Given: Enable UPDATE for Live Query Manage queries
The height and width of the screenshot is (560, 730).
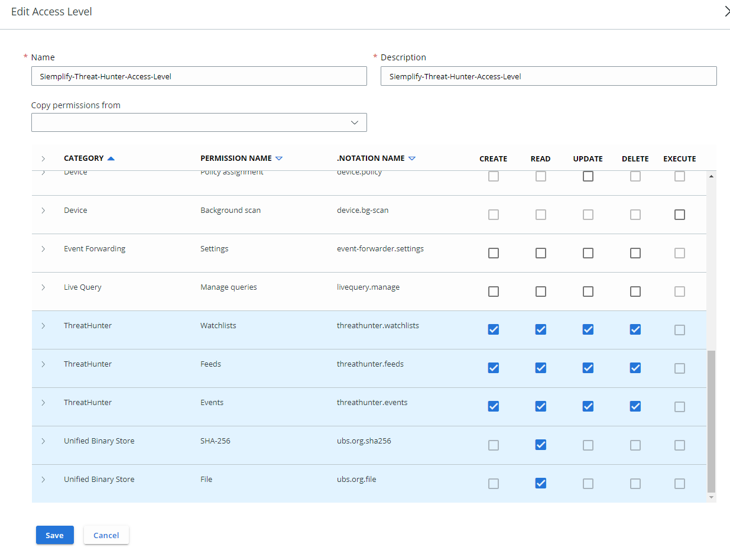Looking at the screenshot, I should click(x=588, y=291).
